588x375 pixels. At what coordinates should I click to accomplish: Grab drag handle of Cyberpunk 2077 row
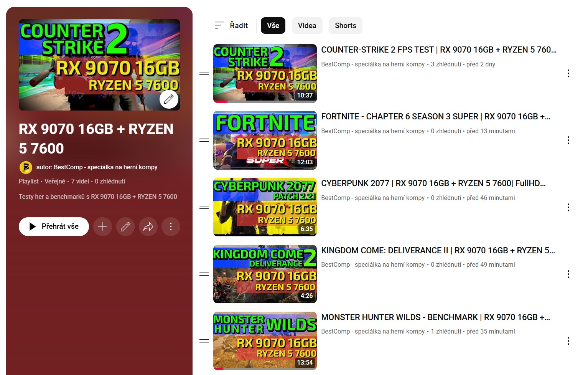pyautogui.click(x=204, y=207)
